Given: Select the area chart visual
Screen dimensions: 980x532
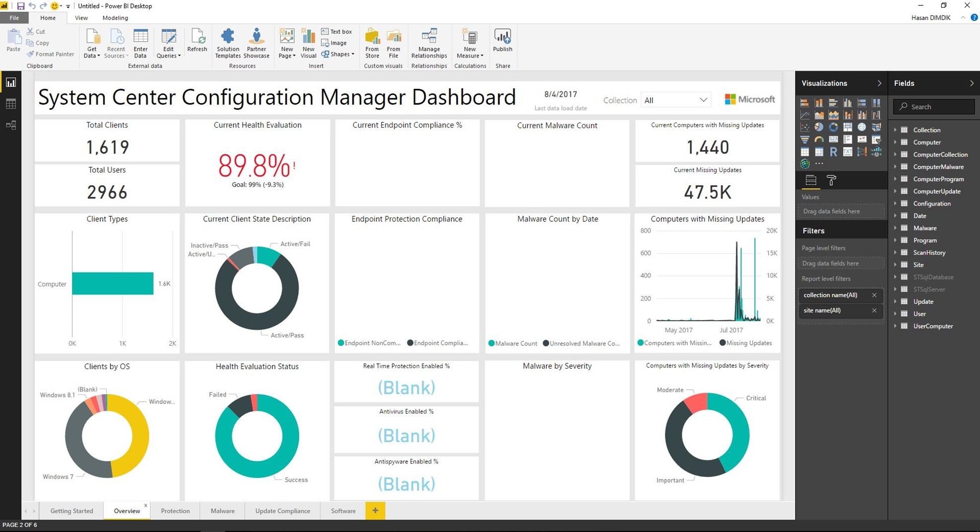Looking at the screenshot, I should pos(819,115).
